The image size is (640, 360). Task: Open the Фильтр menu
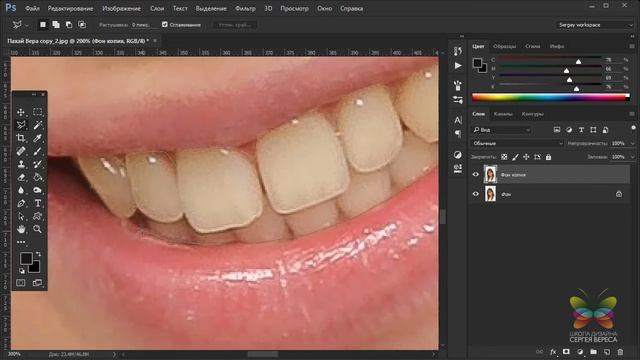click(245, 8)
